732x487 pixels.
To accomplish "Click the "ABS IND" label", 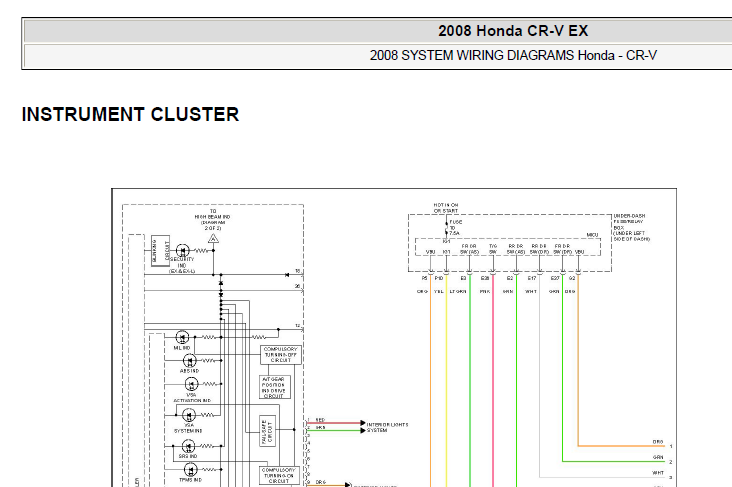I will 189,371.
